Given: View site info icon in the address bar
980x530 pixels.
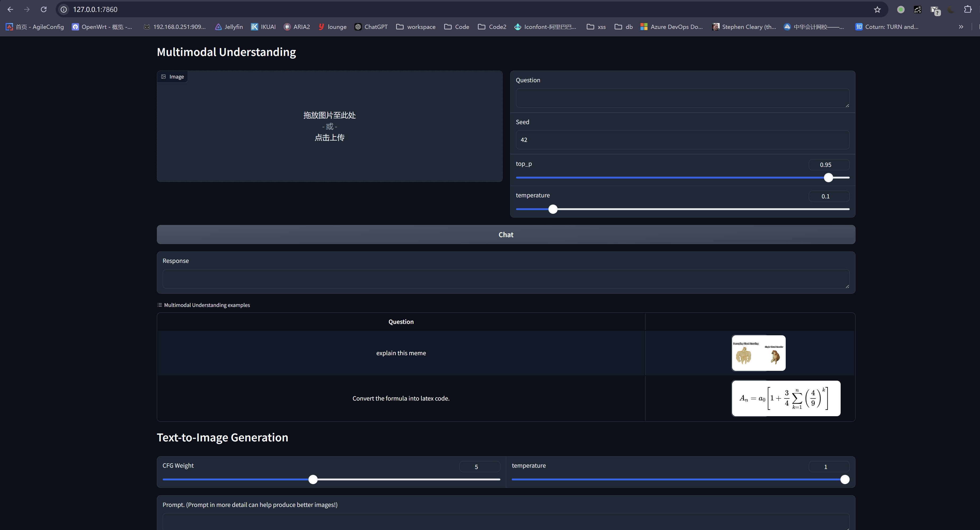Looking at the screenshot, I should tap(63, 10).
